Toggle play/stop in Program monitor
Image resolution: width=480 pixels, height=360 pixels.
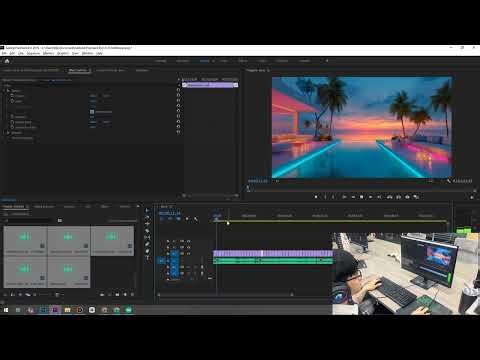click(x=362, y=197)
